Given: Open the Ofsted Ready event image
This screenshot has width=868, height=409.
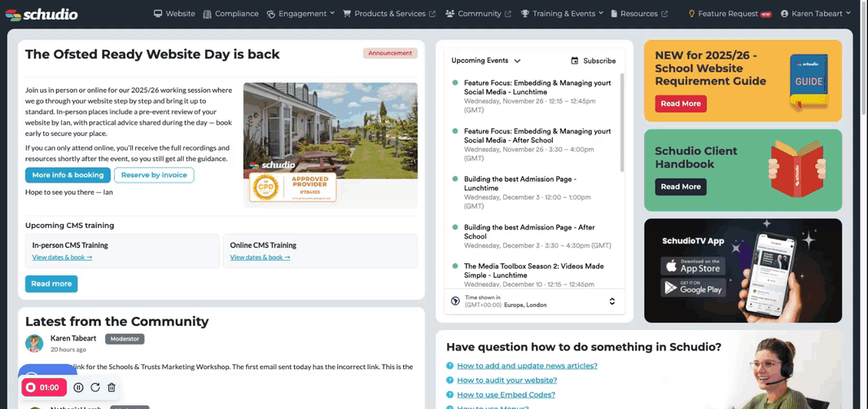Looking at the screenshot, I should pyautogui.click(x=331, y=145).
